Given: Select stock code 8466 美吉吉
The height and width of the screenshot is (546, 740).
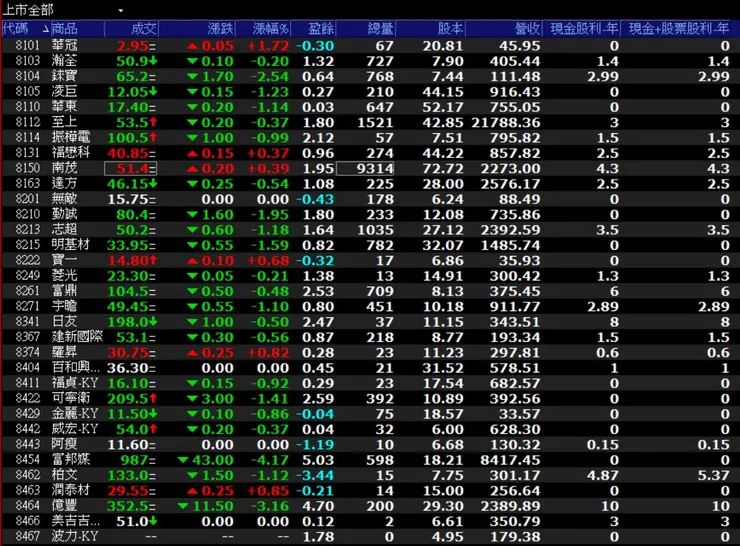Looking at the screenshot, I should point(27,521).
